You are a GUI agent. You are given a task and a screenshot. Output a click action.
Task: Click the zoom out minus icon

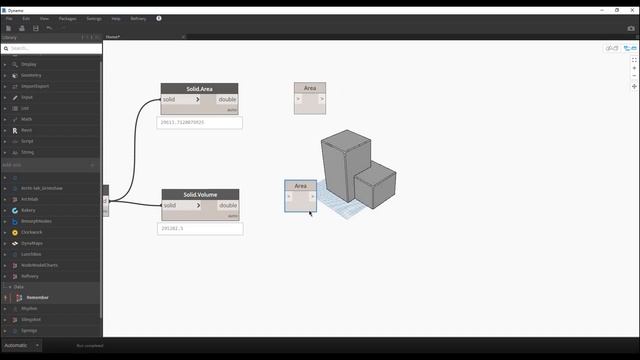634,76
